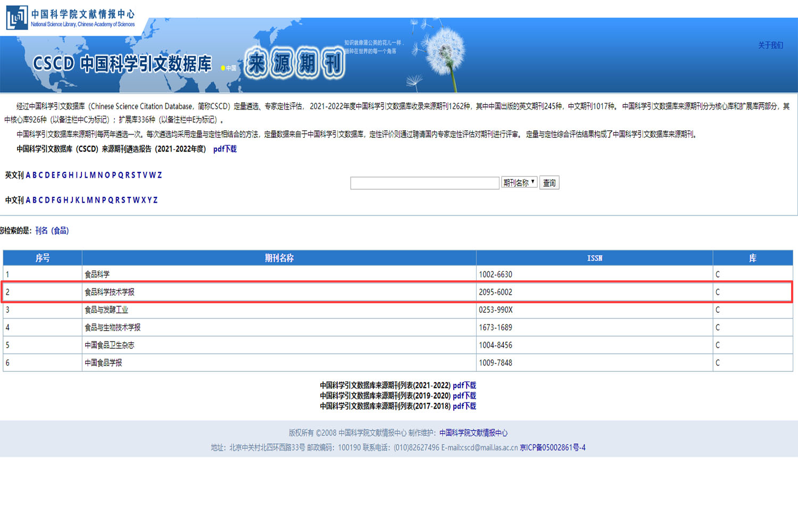Select the 食品与发酵工业 journal entry
798x532 pixels.
tap(106, 310)
